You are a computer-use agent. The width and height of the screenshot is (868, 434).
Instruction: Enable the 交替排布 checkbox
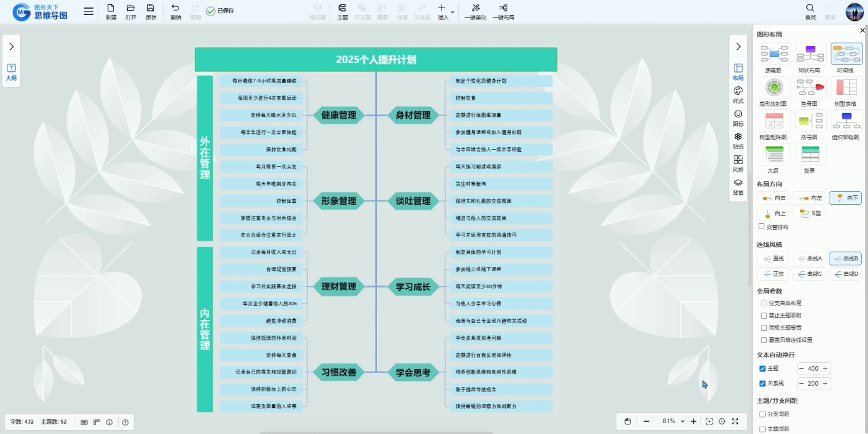tap(762, 226)
